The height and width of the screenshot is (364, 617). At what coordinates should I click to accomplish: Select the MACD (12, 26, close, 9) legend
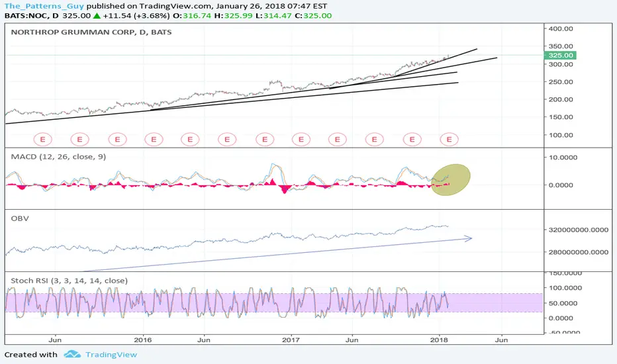(x=58, y=157)
